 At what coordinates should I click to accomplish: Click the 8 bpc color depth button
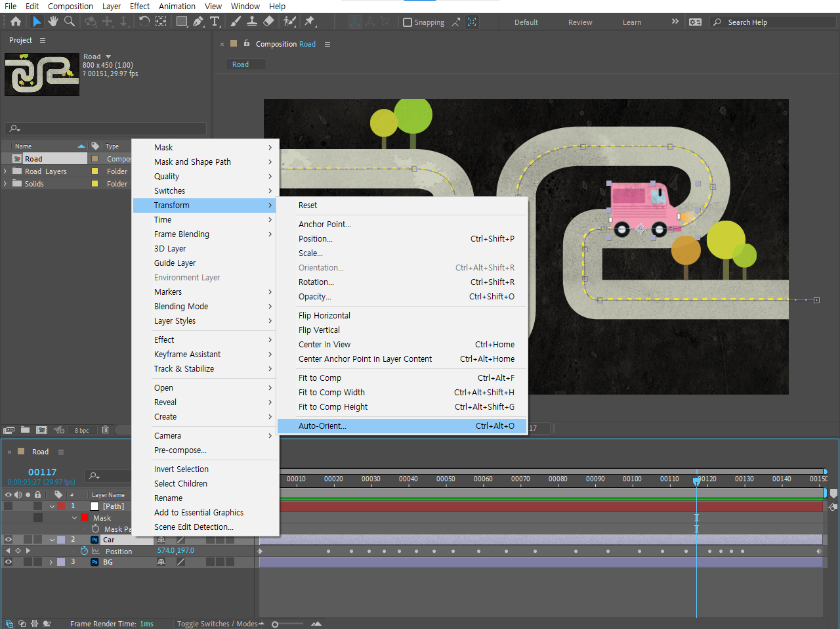coord(82,430)
